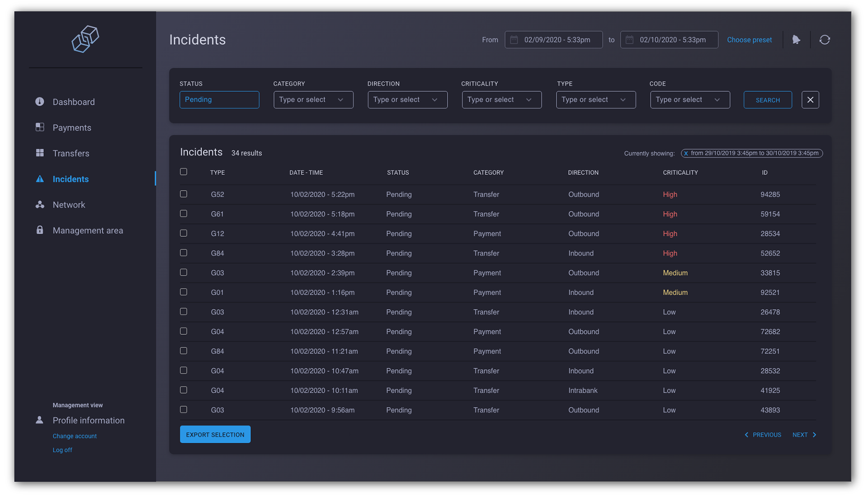Toggle the select-all checkbox in table header
Viewport: 868px width, 497px height.
[184, 172]
